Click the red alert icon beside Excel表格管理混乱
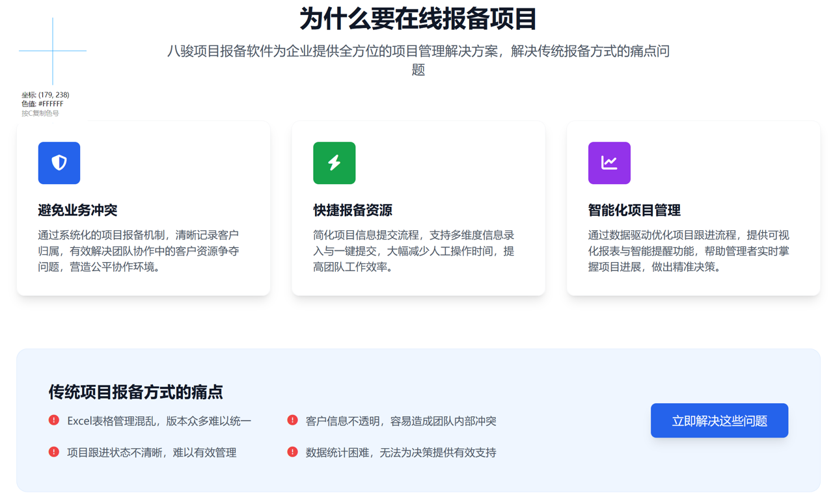 (x=54, y=420)
